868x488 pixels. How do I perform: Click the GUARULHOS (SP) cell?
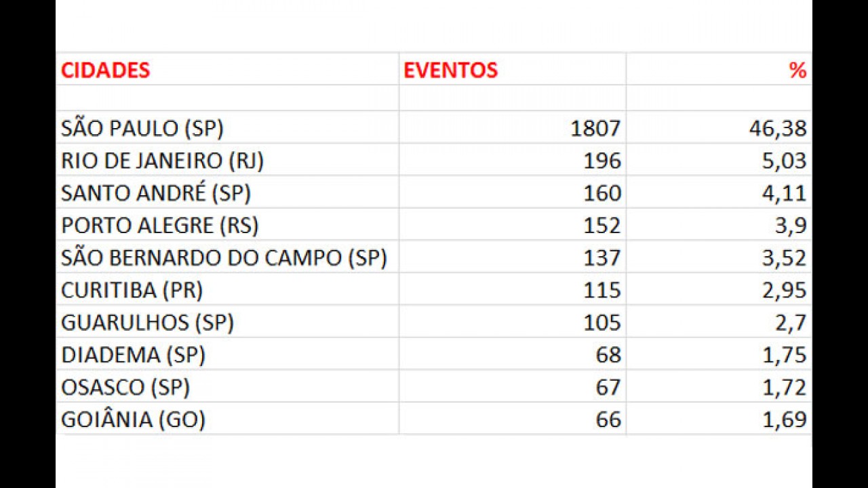pos(227,322)
